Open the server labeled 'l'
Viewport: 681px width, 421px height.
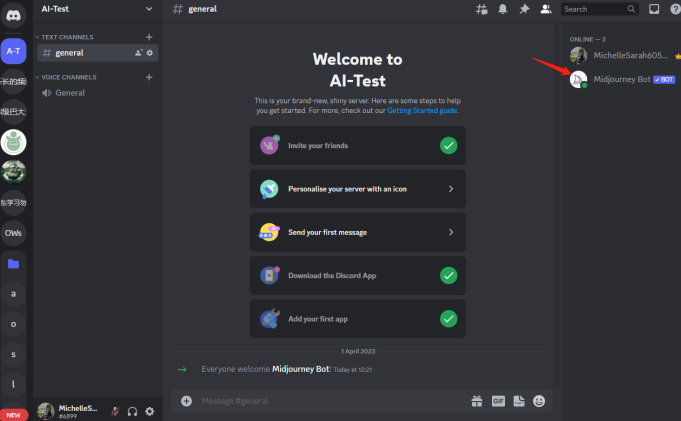(13, 384)
